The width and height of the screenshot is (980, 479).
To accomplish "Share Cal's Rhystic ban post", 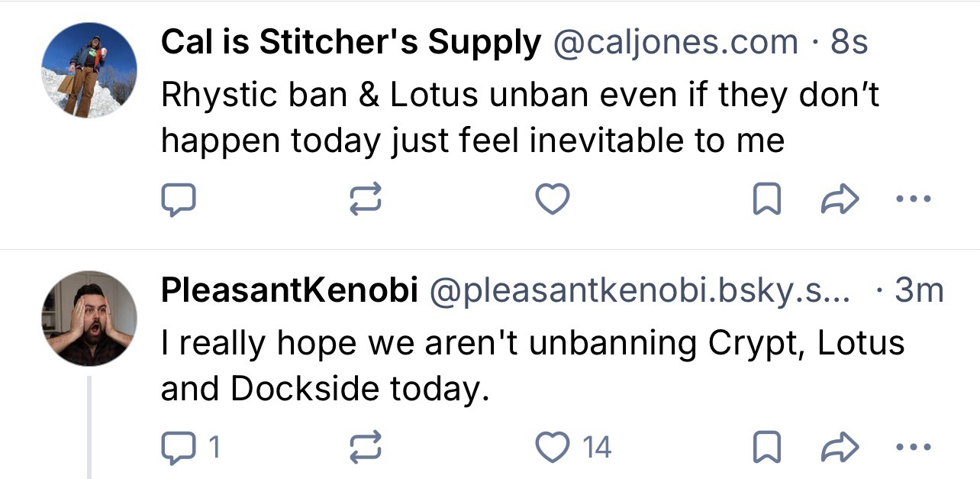I will click(x=839, y=200).
